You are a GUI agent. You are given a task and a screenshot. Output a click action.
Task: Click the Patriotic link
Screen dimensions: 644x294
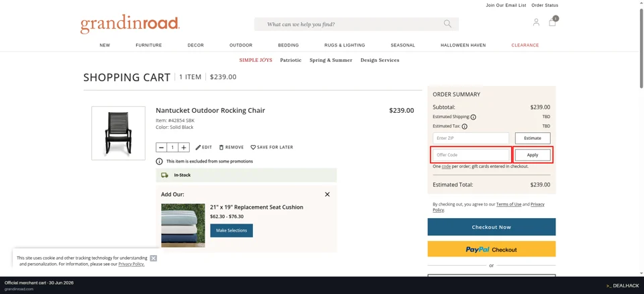coord(290,60)
